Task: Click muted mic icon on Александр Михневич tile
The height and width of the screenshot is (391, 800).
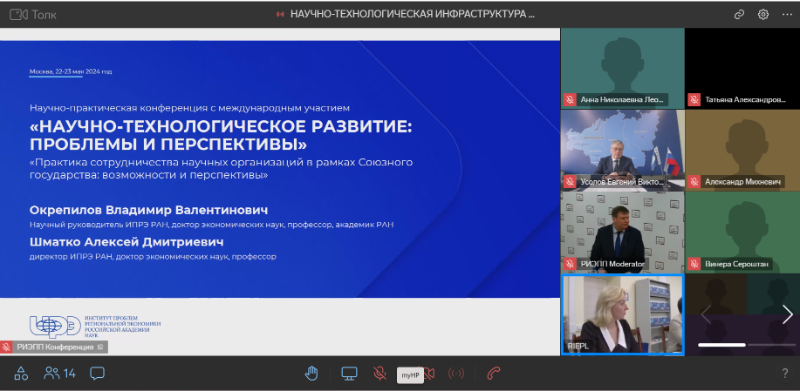Action: [694, 182]
